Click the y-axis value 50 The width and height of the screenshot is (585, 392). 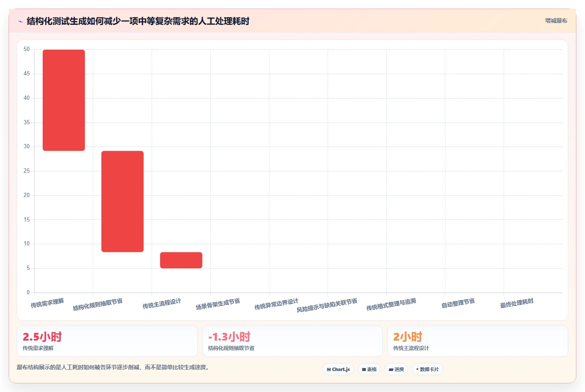coord(27,49)
